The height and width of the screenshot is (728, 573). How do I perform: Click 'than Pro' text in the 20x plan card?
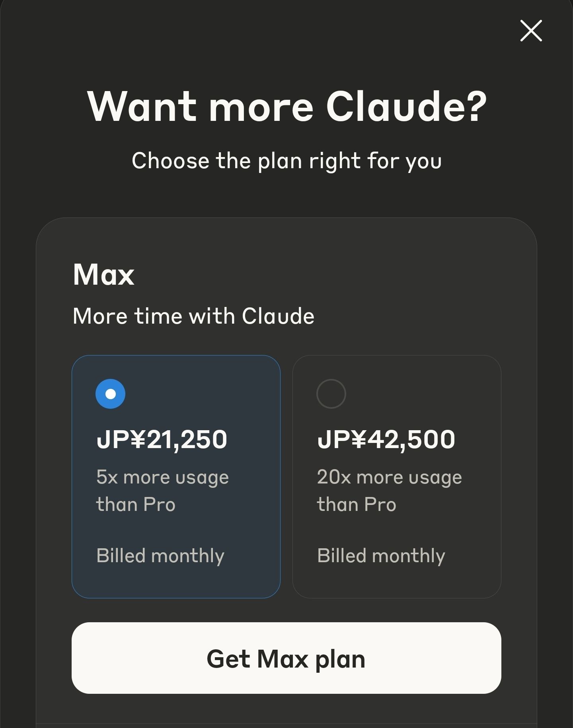pos(357,504)
